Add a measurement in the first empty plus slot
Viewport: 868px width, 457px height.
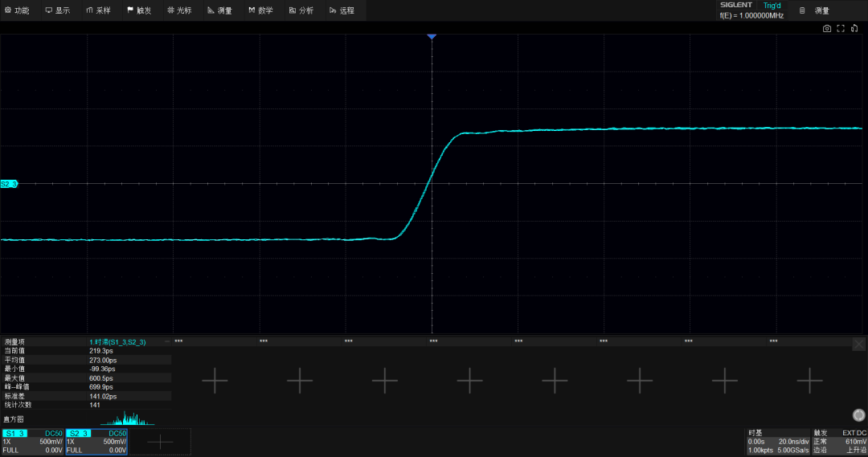tap(215, 381)
